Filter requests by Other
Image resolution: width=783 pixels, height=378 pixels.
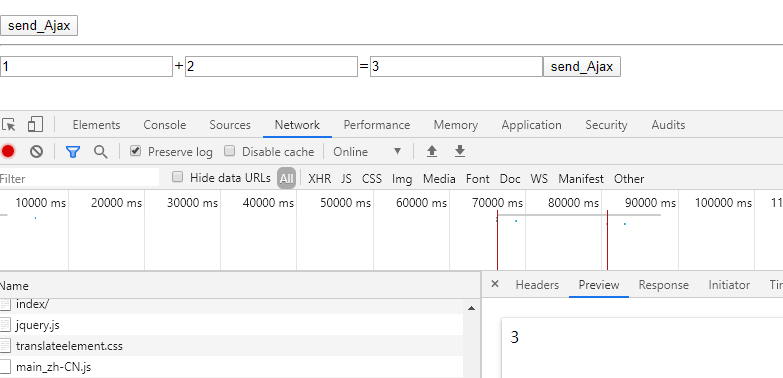629,179
